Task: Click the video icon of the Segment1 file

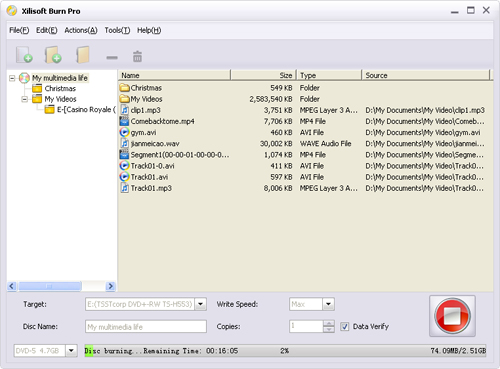Action: 124,155
